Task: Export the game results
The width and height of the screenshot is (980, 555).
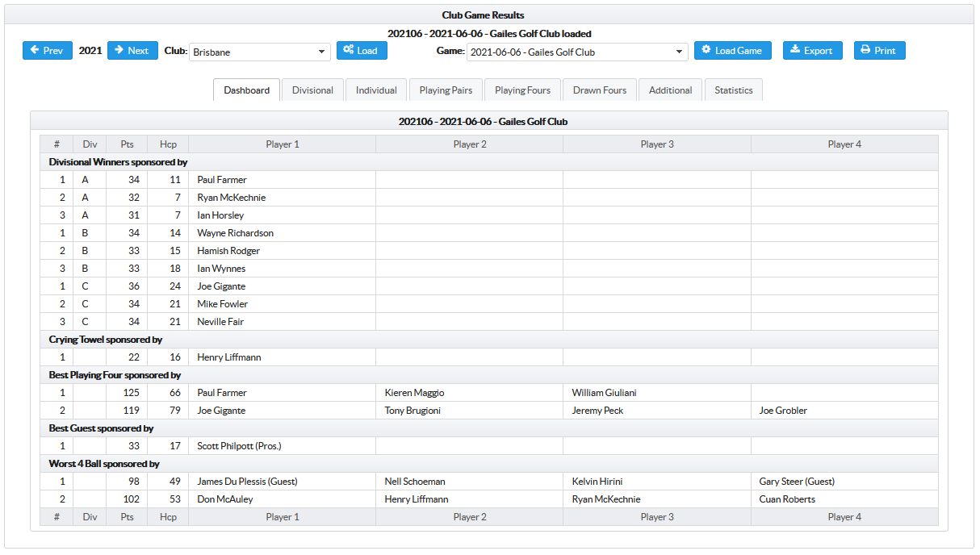Action: (x=811, y=50)
